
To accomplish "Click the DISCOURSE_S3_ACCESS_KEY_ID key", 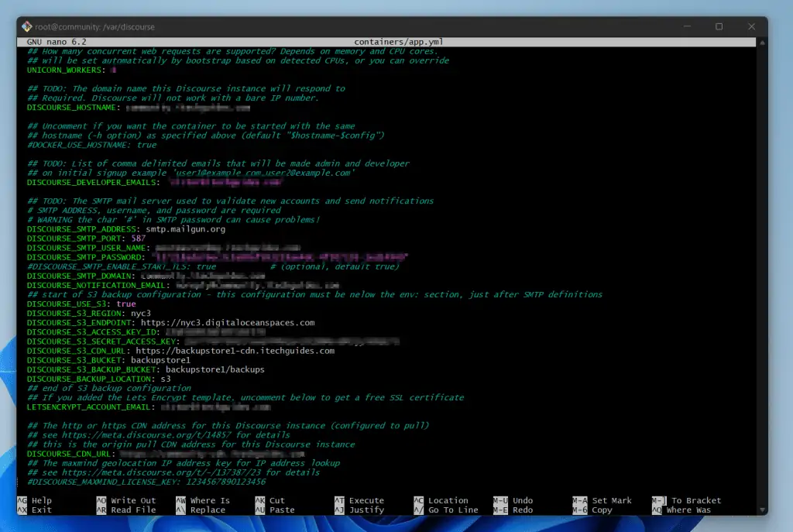I will click(91, 332).
